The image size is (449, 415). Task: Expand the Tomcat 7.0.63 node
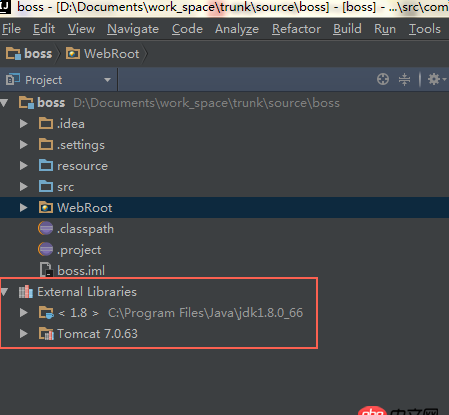pyautogui.click(x=24, y=334)
